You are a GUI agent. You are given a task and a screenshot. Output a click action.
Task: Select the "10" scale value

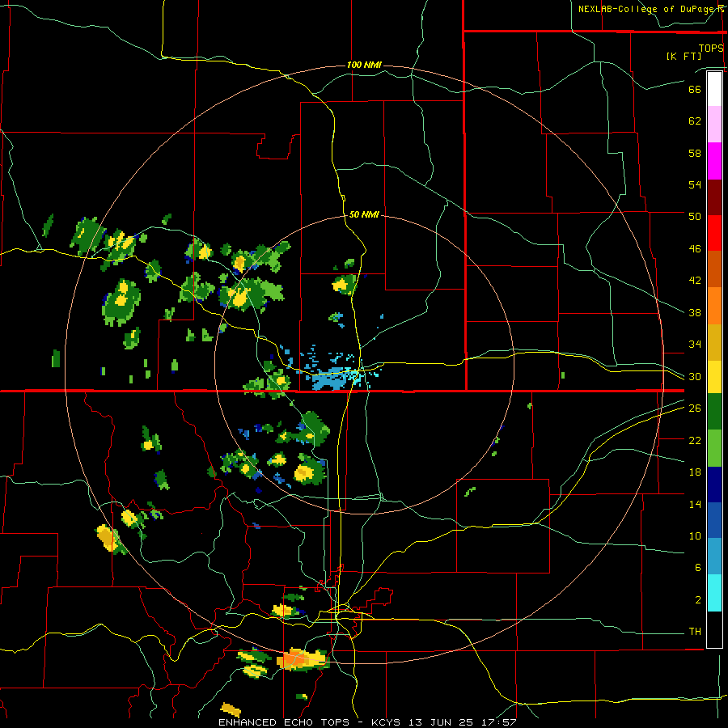(695, 536)
